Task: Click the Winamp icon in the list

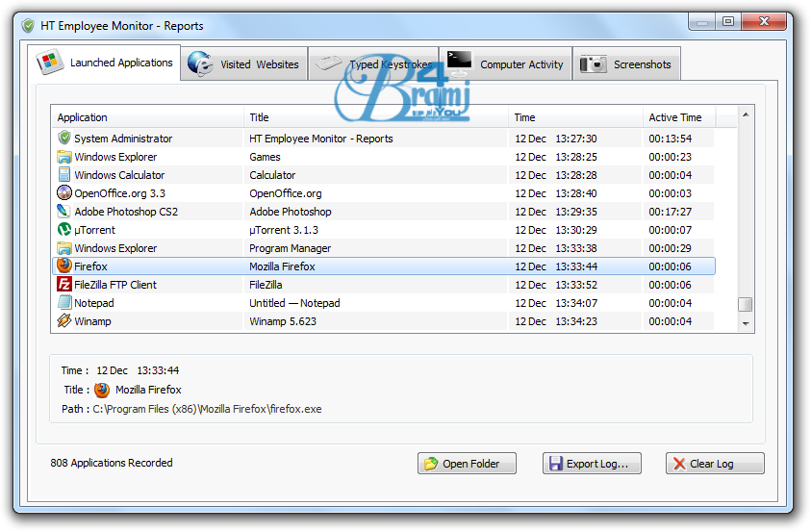Action: coord(64,321)
